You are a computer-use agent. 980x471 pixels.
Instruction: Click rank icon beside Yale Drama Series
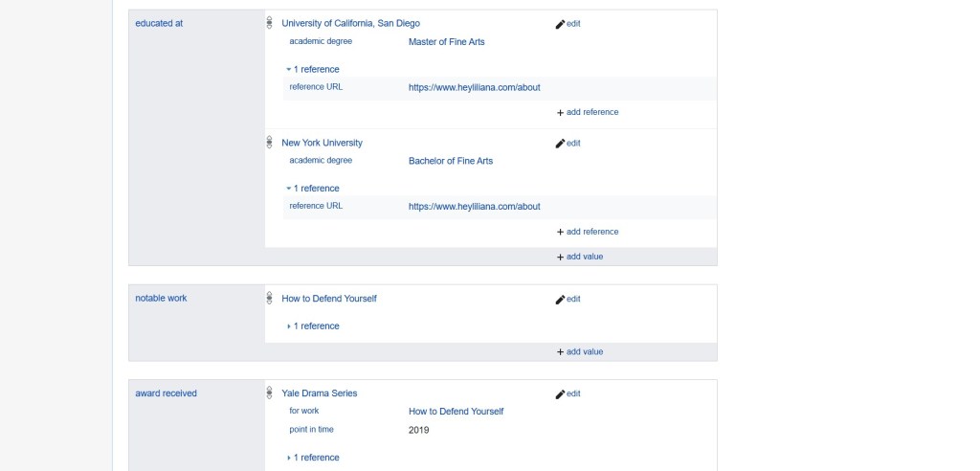point(270,393)
